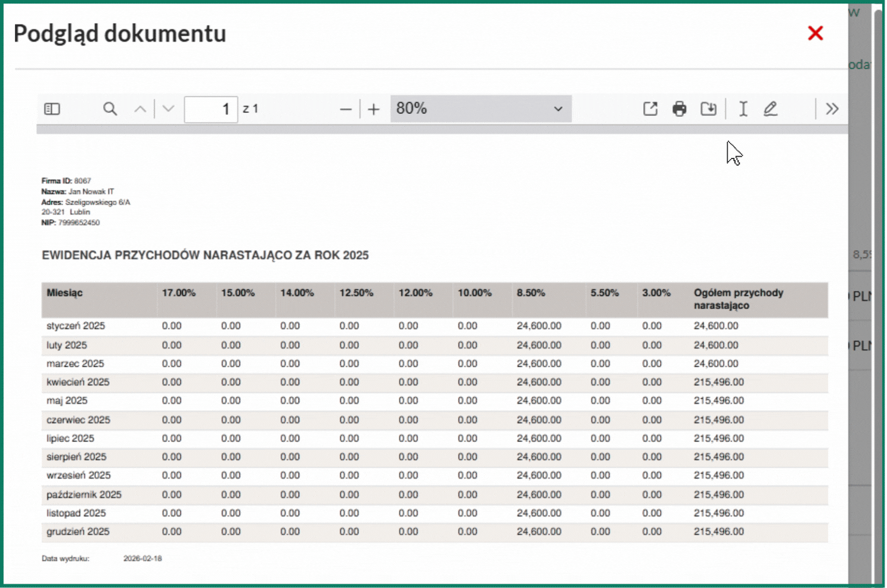Open the 80% zoom level dropdown
The width and height of the screenshot is (887, 588).
[x=480, y=108]
